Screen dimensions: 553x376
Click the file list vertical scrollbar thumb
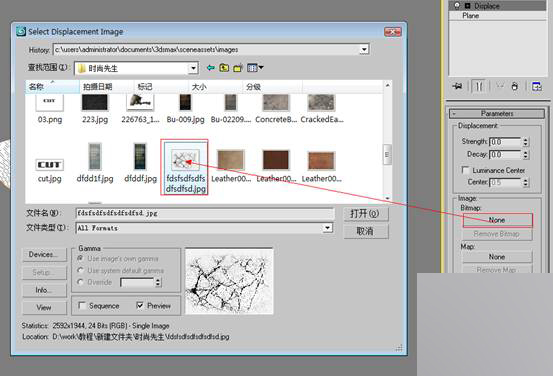(387, 154)
